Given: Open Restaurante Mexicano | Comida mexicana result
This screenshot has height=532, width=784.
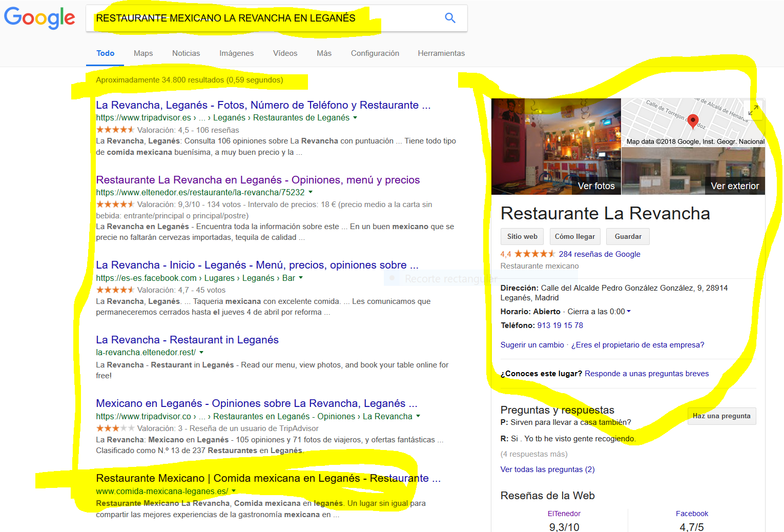Looking at the screenshot, I should pyautogui.click(x=268, y=478).
